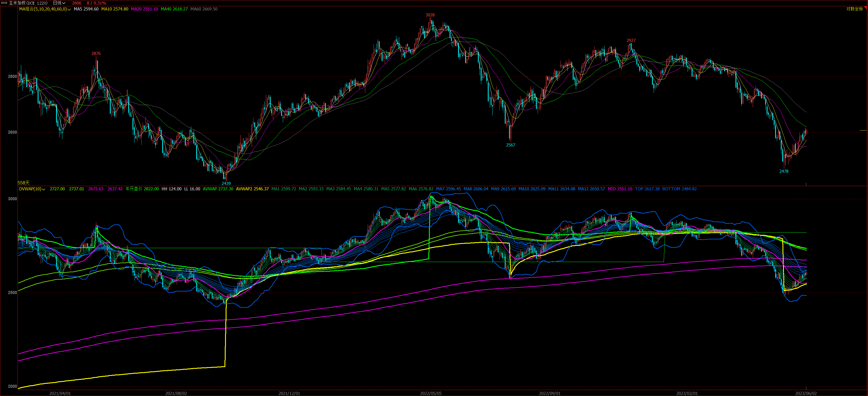The image size is (868, 396).
Task: Select the yellow AVWAP2 2546.37 label
Action: pos(252,189)
